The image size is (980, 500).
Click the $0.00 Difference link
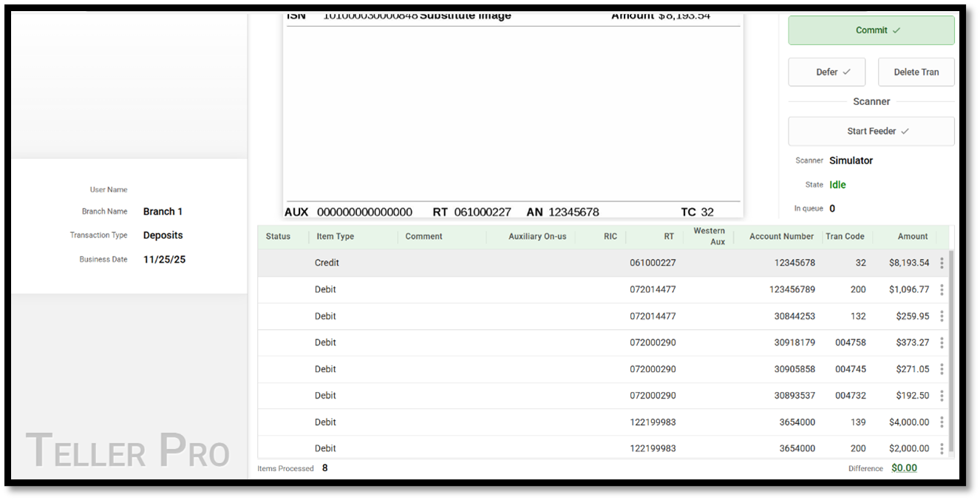click(x=903, y=468)
